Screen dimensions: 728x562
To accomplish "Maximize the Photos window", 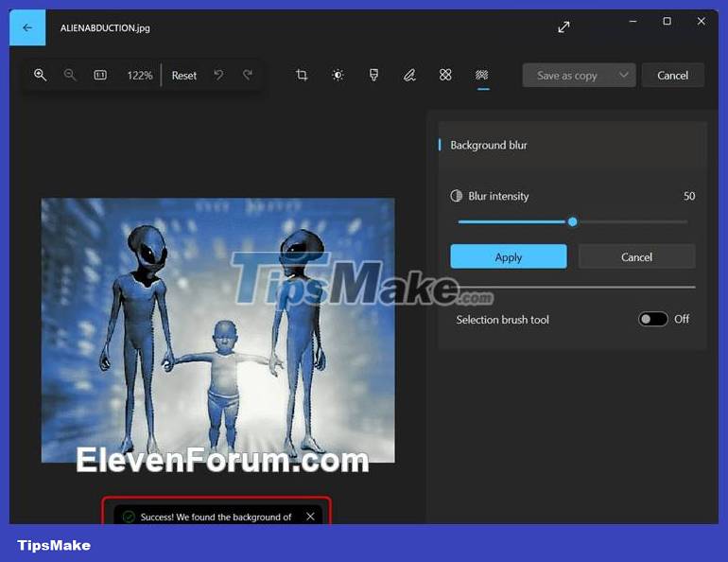I will point(667,22).
